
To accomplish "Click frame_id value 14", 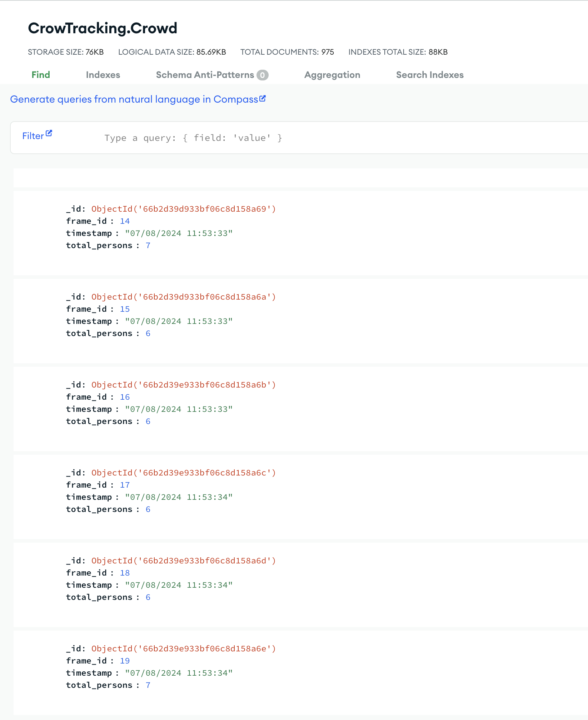I will [125, 221].
